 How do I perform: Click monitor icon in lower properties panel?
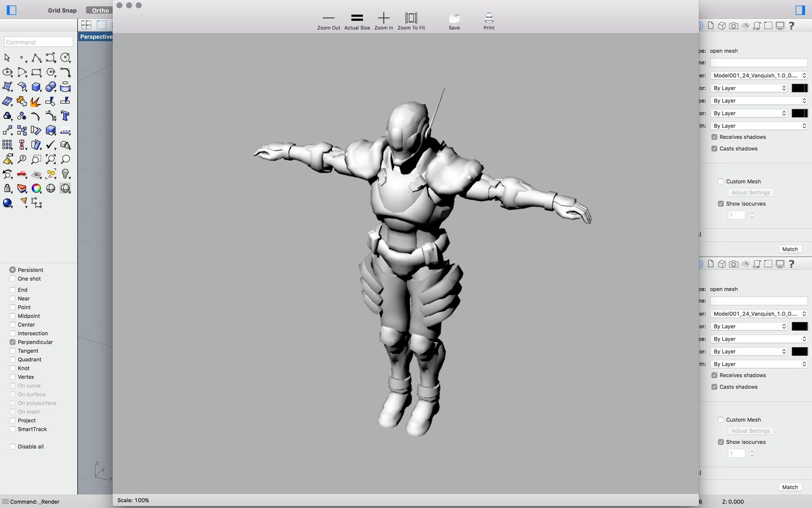(780, 264)
